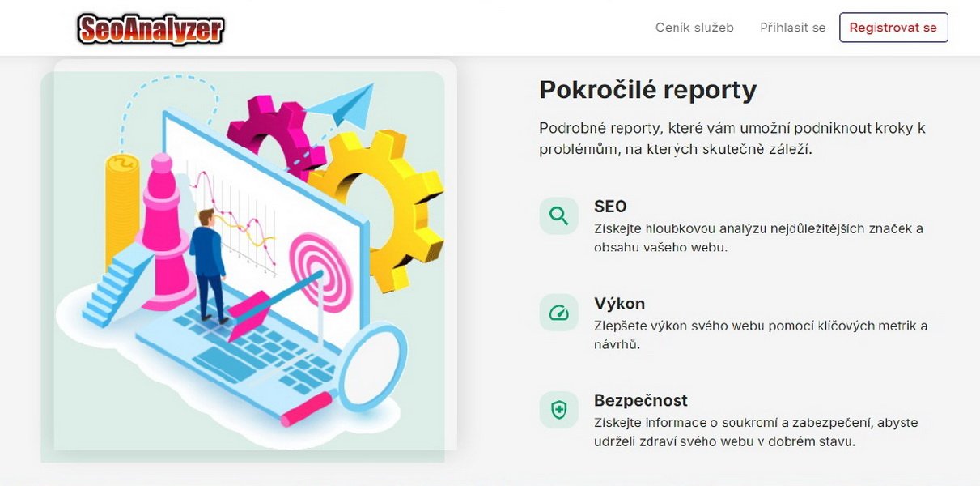
Task: Open the Ceník služeb page
Action: pyautogui.click(x=694, y=28)
